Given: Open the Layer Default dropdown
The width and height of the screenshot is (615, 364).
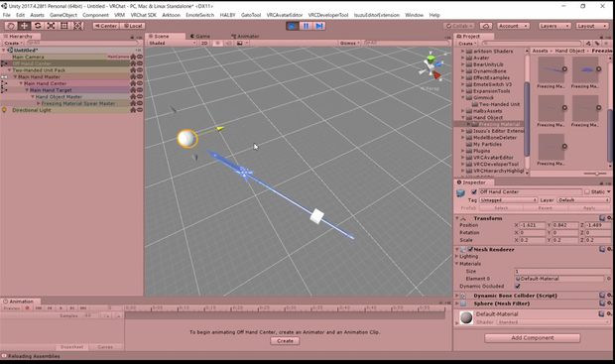Looking at the screenshot, I should point(583,200).
